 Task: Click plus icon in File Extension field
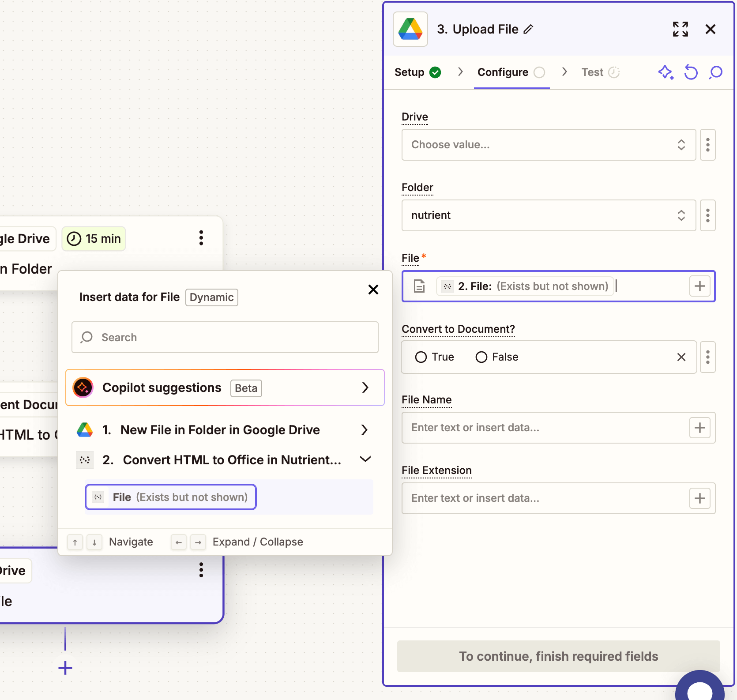click(699, 498)
